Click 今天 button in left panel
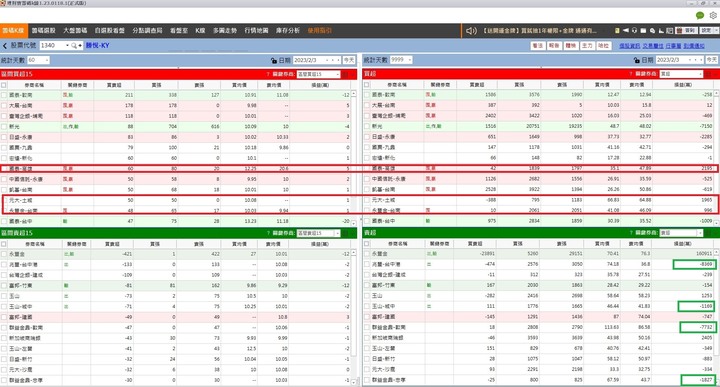The width and height of the screenshot is (720, 387). click(x=349, y=60)
